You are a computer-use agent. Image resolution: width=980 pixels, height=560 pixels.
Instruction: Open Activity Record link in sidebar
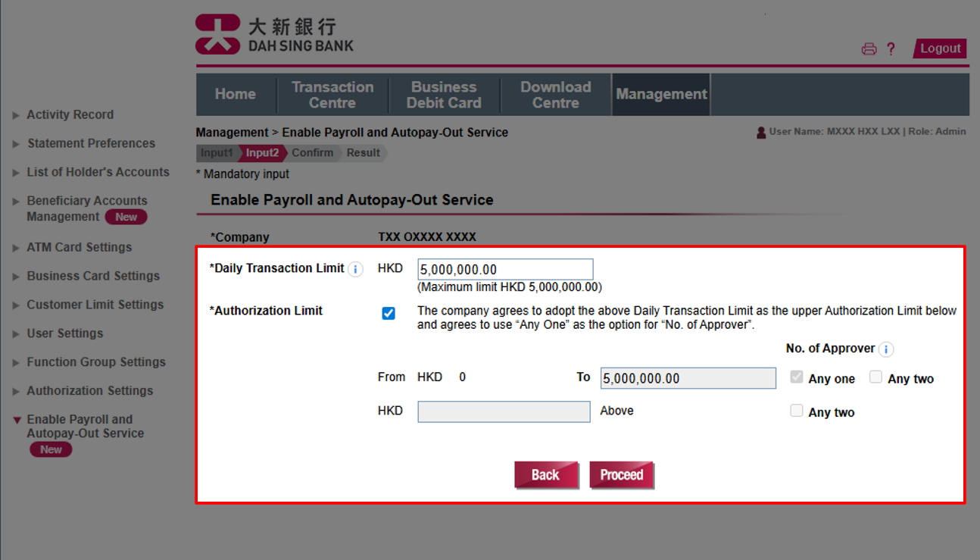(x=70, y=115)
